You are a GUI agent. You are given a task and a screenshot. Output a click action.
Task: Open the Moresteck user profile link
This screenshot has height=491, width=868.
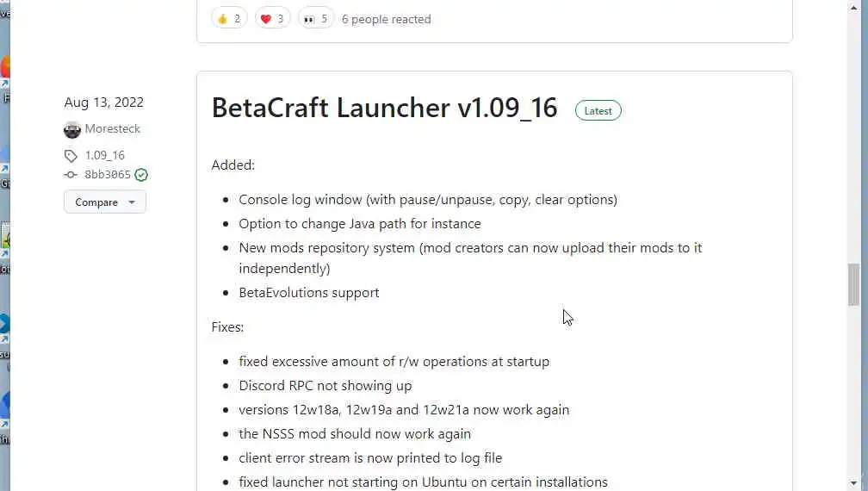click(x=112, y=129)
